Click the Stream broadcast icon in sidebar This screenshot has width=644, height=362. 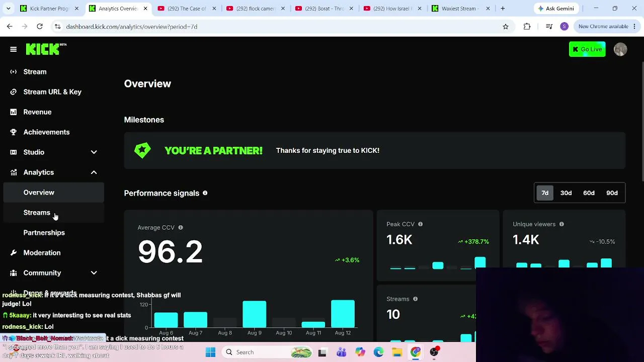point(14,72)
